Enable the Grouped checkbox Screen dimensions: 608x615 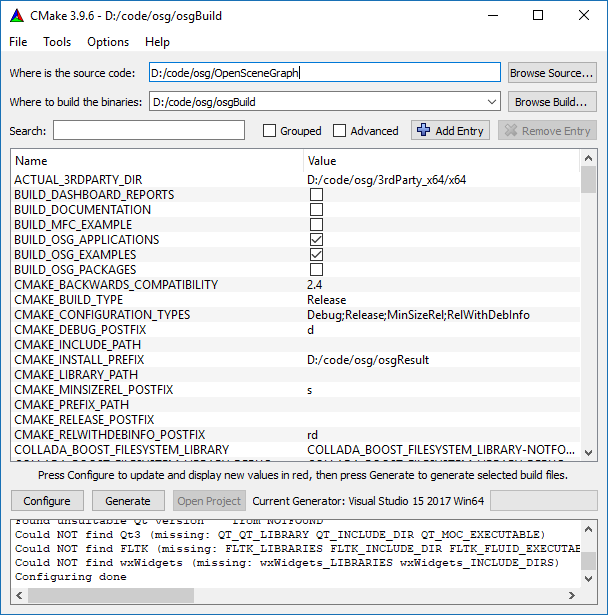269,131
